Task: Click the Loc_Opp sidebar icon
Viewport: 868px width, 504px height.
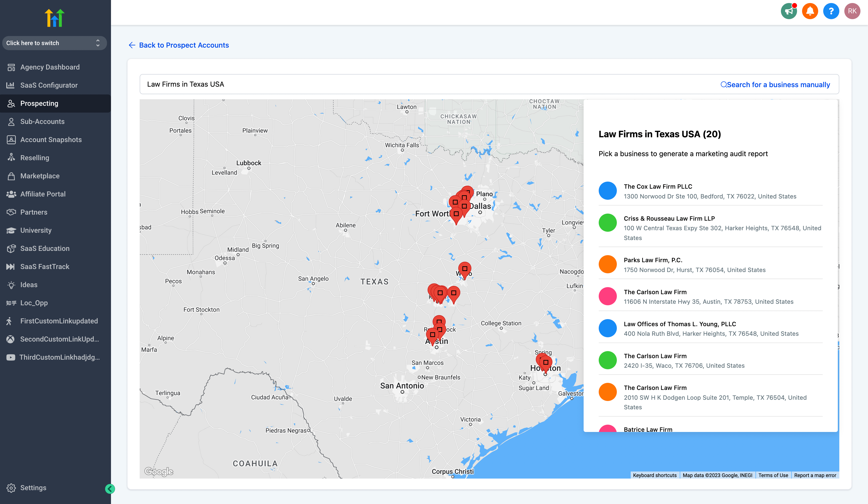Action: tap(11, 303)
